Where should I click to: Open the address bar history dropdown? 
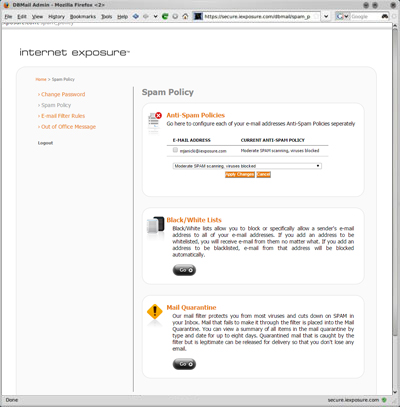(326, 16)
